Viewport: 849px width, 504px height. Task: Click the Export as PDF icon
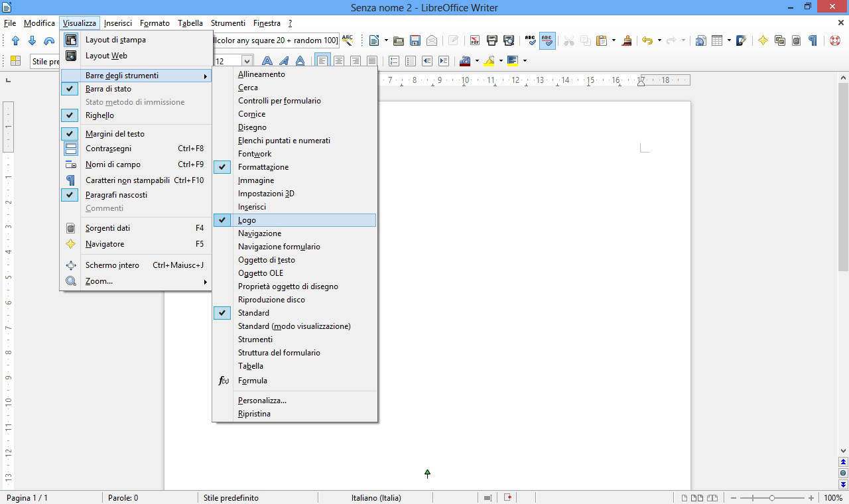pyautogui.click(x=474, y=40)
